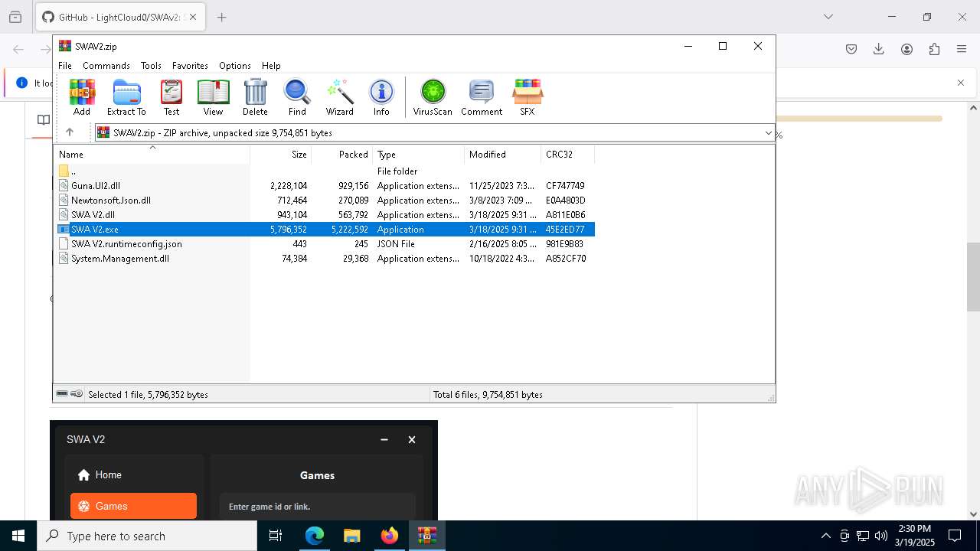This screenshot has width=980, height=551.
Task: Add archive Comment via toolbar
Action: (x=482, y=97)
